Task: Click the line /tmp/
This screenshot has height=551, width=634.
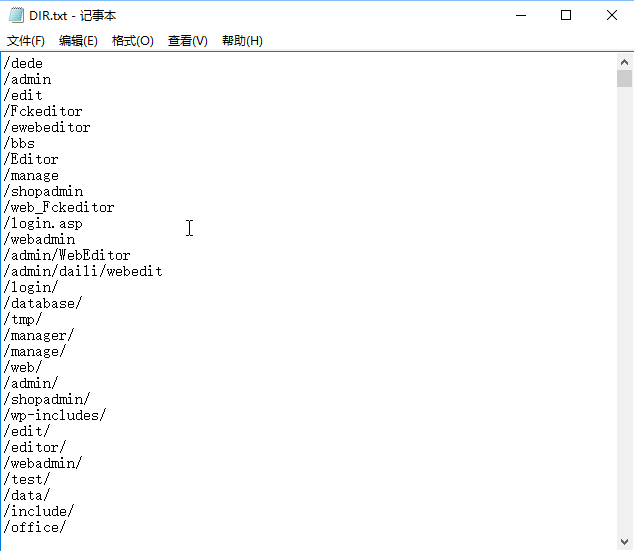Action: tap(23, 320)
